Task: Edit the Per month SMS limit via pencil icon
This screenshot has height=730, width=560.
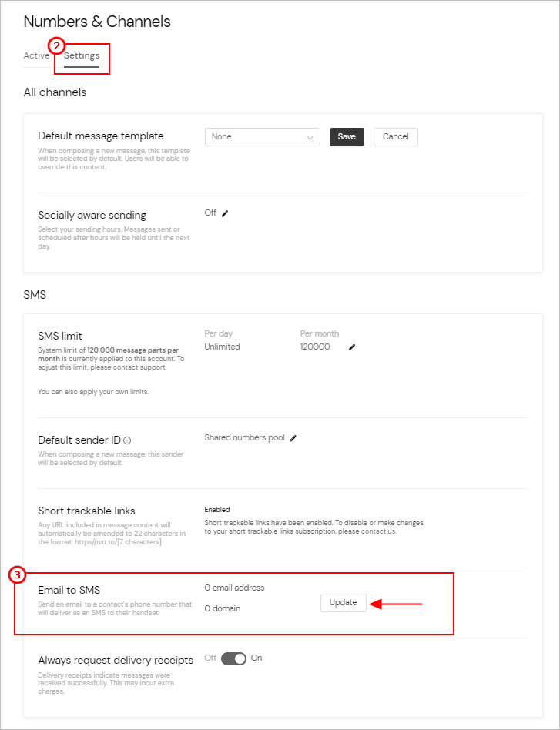Action: click(x=352, y=347)
